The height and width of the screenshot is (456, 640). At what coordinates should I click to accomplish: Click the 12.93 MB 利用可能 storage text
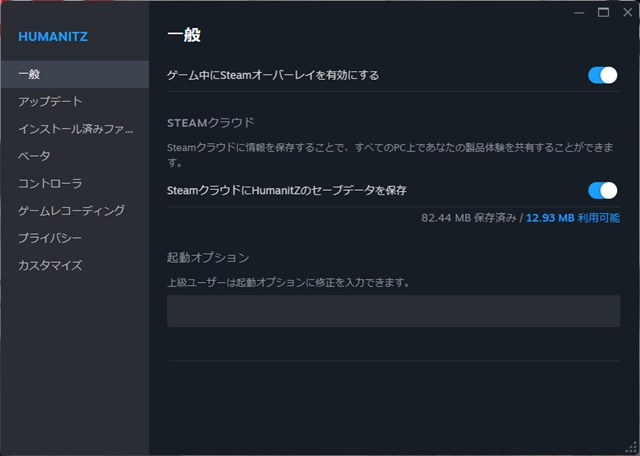tap(573, 217)
